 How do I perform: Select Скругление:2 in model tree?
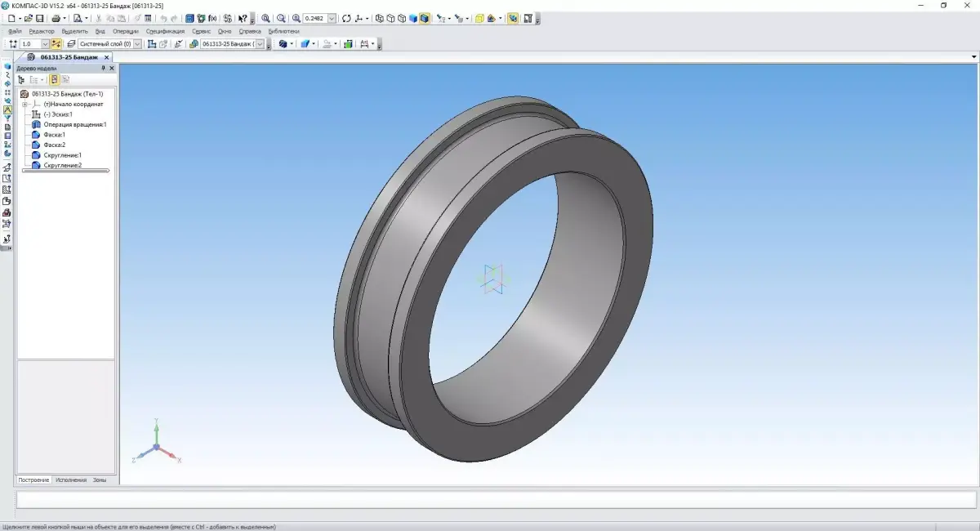pos(63,165)
